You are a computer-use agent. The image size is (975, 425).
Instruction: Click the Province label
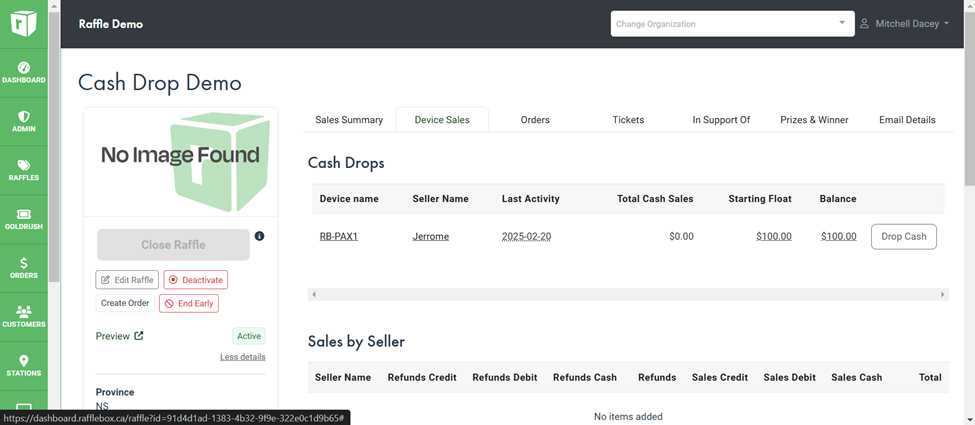tap(115, 392)
